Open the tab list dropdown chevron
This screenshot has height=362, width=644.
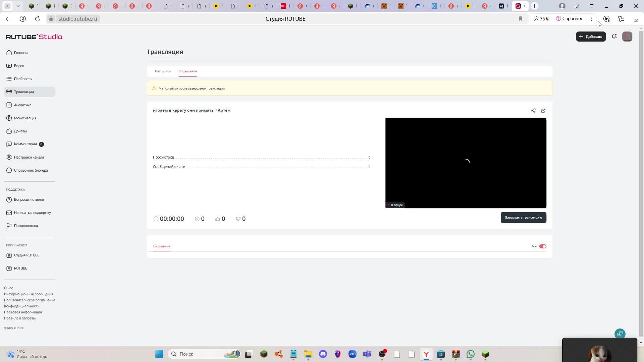[x=18, y=6]
